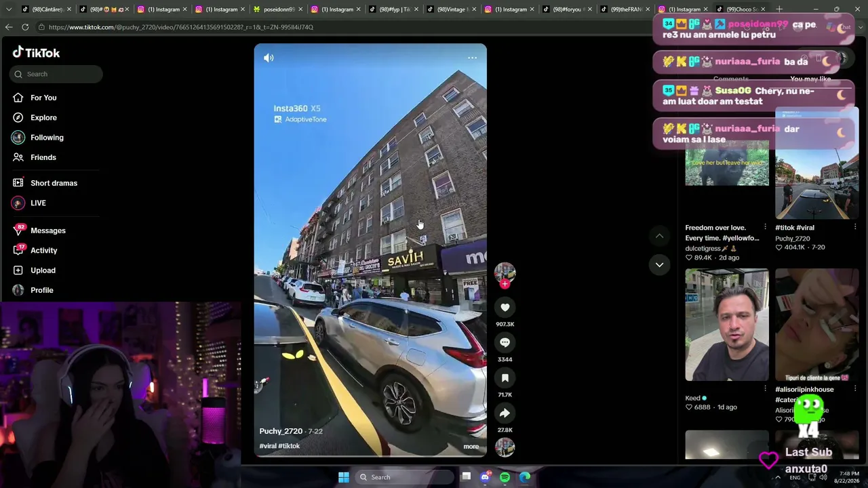This screenshot has height=488, width=868.
Task: Follow the creator via avatar plus button
Action: pyautogui.click(x=505, y=284)
